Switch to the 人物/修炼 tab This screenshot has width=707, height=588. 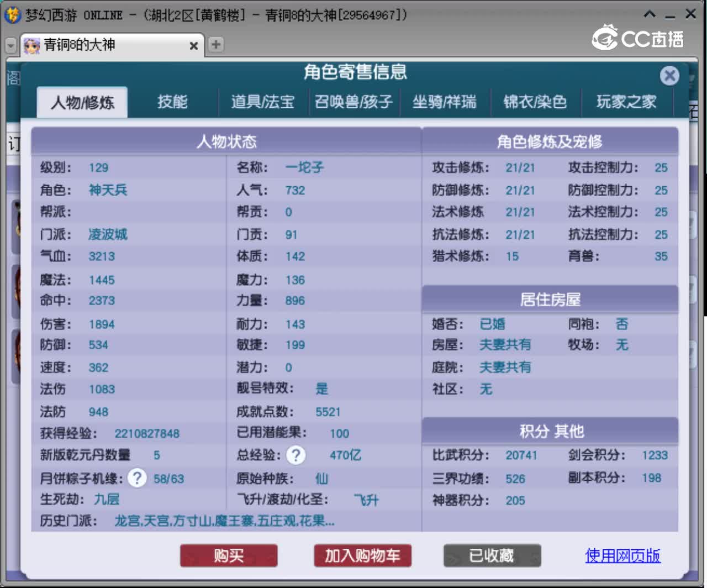click(x=82, y=102)
